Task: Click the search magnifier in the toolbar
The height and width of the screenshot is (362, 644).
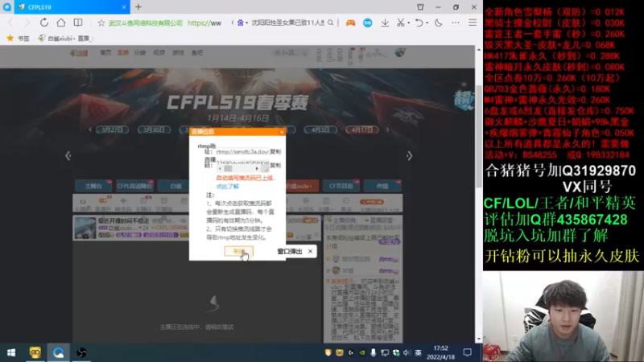Action: tap(331, 23)
